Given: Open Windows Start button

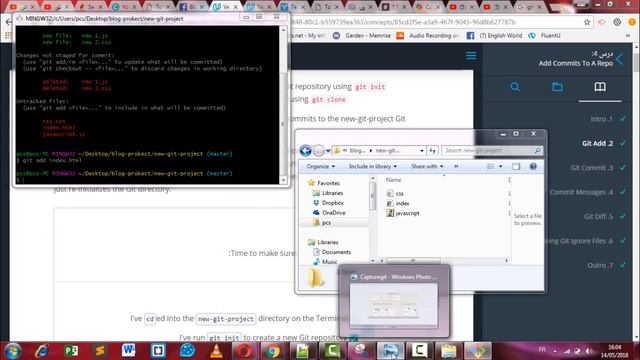Looking at the screenshot, I should click(x=12, y=351).
